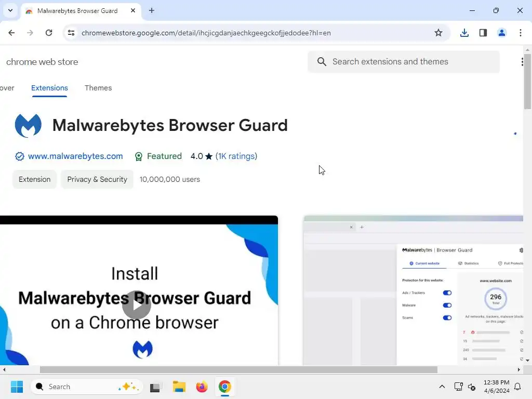Click the vertical scrollbar thumb
The height and width of the screenshot is (399, 532).
527,82
